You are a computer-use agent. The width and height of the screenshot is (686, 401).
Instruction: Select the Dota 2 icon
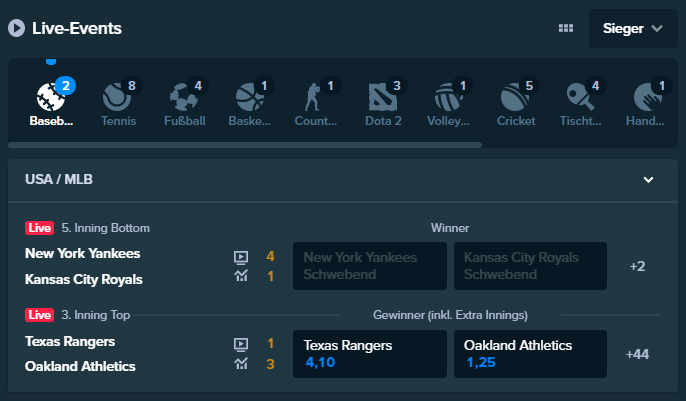coord(382,97)
